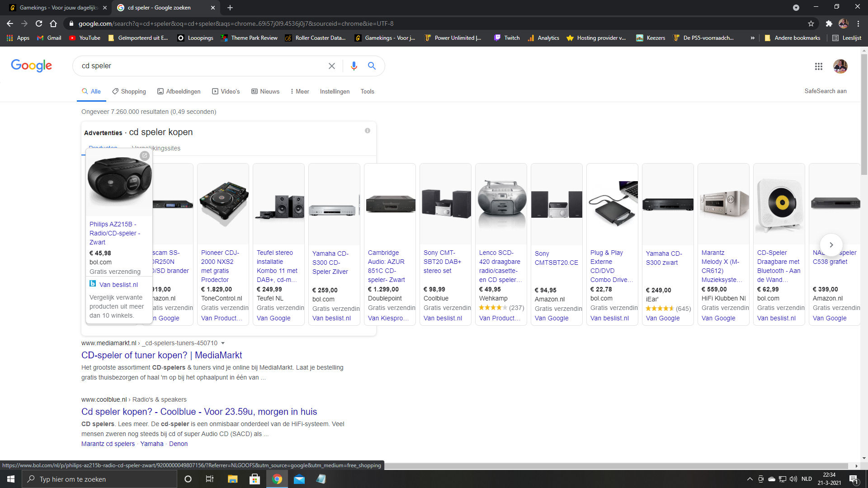Switch to Afbeeldingen results tab
868x488 pixels.
pyautogui.click(x=179, y=91)
